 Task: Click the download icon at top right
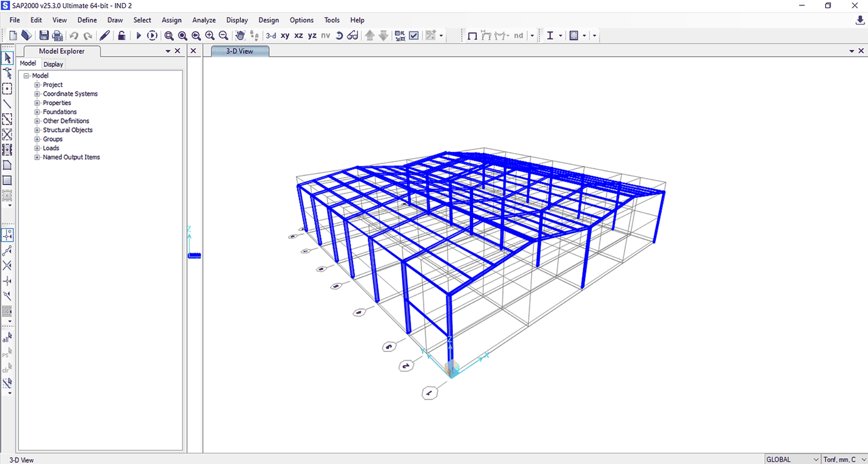click(x=860, y=20)
